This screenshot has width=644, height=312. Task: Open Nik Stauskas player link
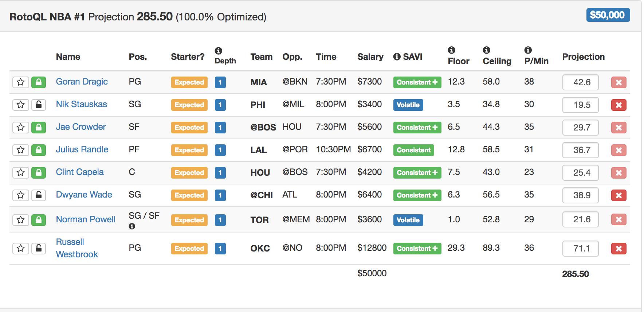[81, 104]
